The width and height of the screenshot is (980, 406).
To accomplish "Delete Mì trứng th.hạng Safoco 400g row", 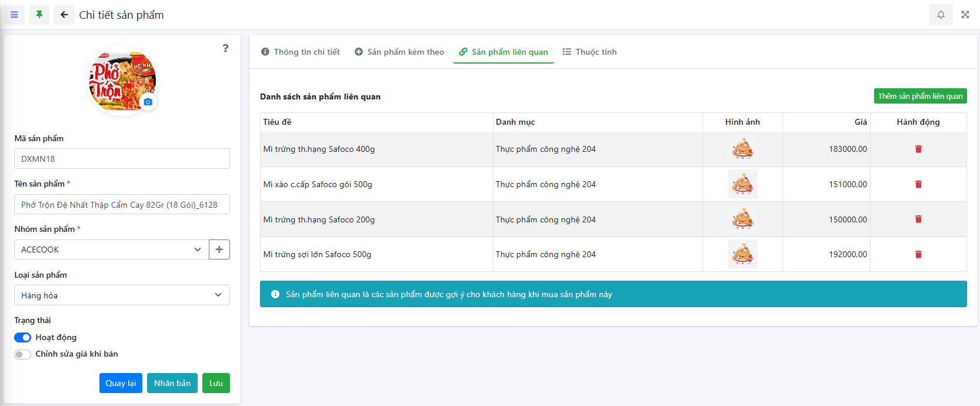I will (x=918, y=149).
